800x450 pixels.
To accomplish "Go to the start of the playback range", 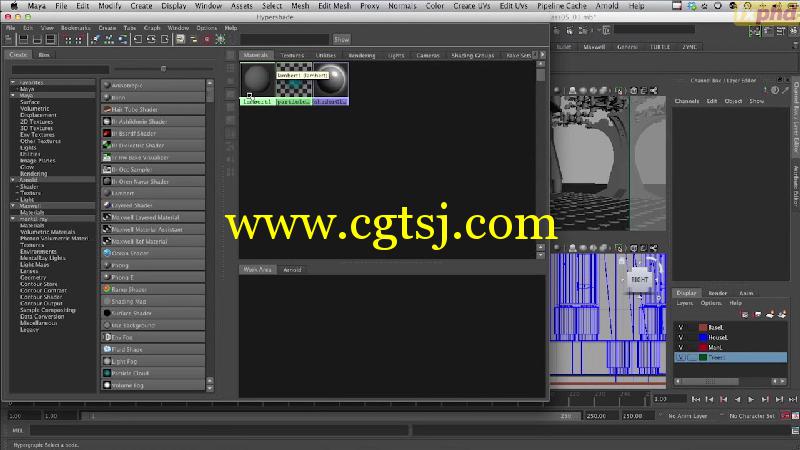I will coord(696,399).
